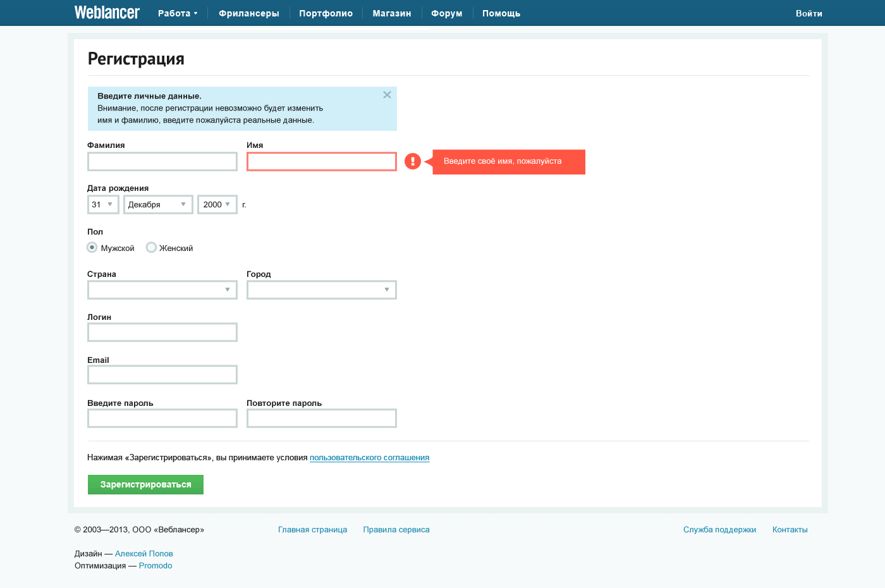The width and height of the screenshot is (885, 588).
Task: Focus the Имя field highlighted in red
Action: (x=322, y=162)
